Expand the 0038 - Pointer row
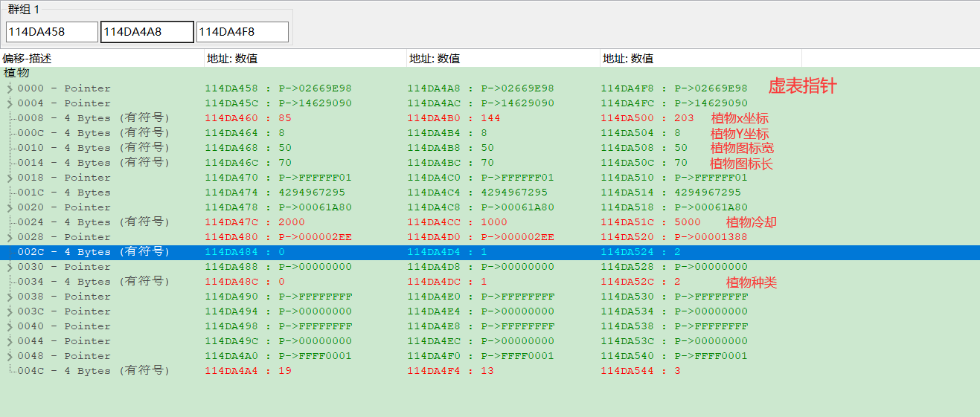The image size is (980, 417). (x=10, y=297)
